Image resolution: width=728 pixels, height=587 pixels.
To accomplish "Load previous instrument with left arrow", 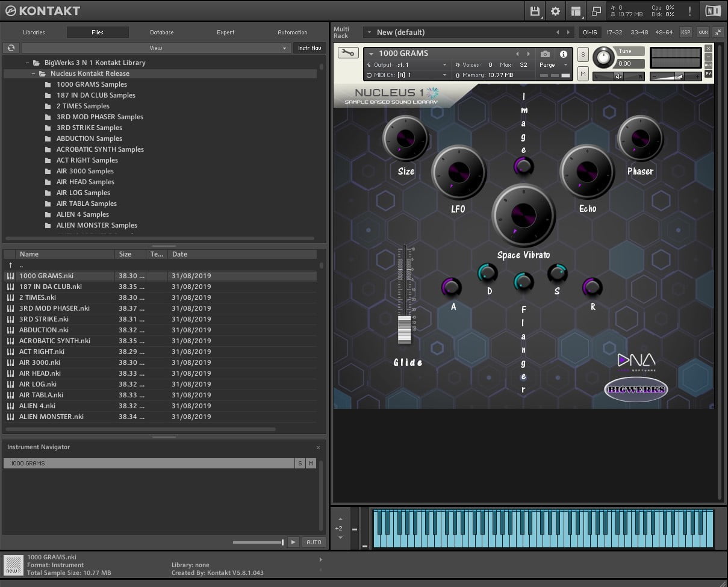I will tap(517, 54).
